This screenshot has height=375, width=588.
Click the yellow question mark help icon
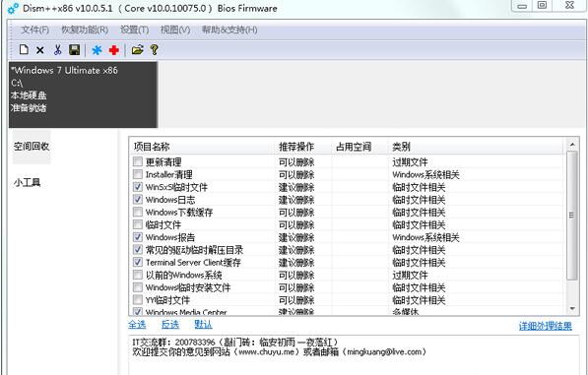click(x=154, y=50)
